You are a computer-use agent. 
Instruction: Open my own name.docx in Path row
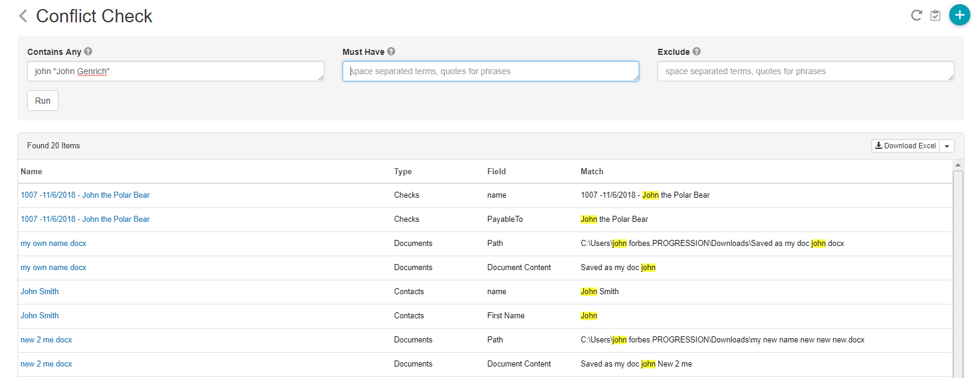[54, 244]
